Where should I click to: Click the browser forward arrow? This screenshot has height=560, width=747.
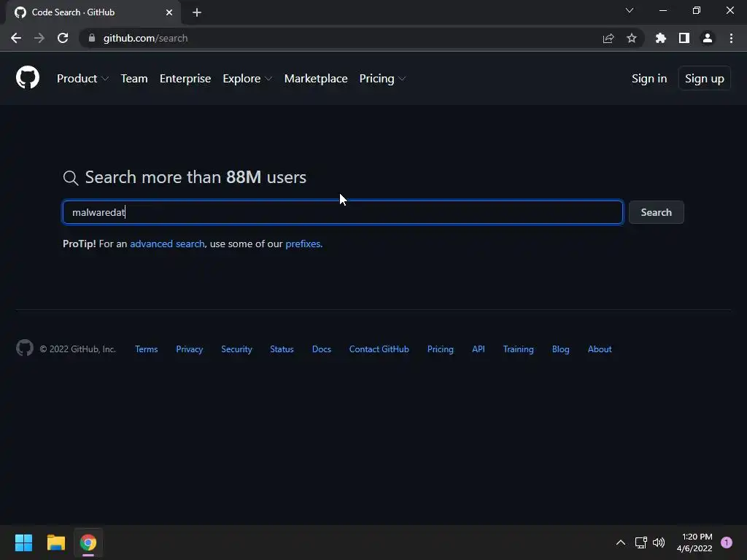coord(39,38)
